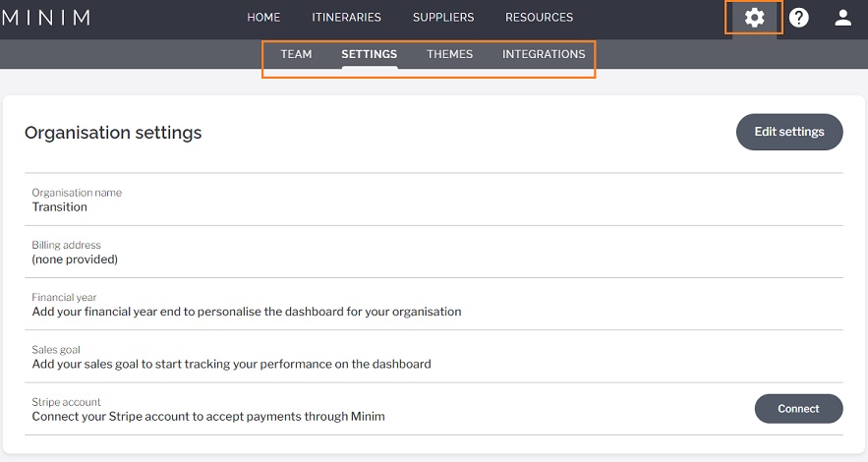
Task: Select the Billing address row
Action: pos(434,252)
